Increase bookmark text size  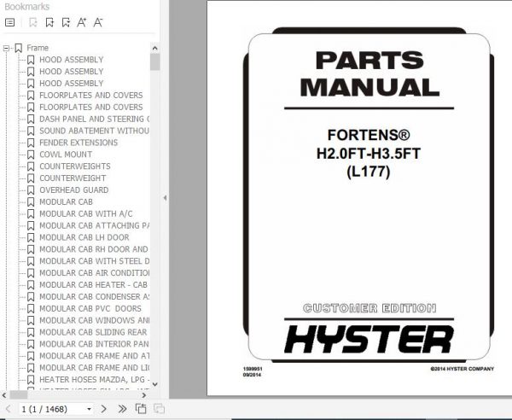coord(82,22)
